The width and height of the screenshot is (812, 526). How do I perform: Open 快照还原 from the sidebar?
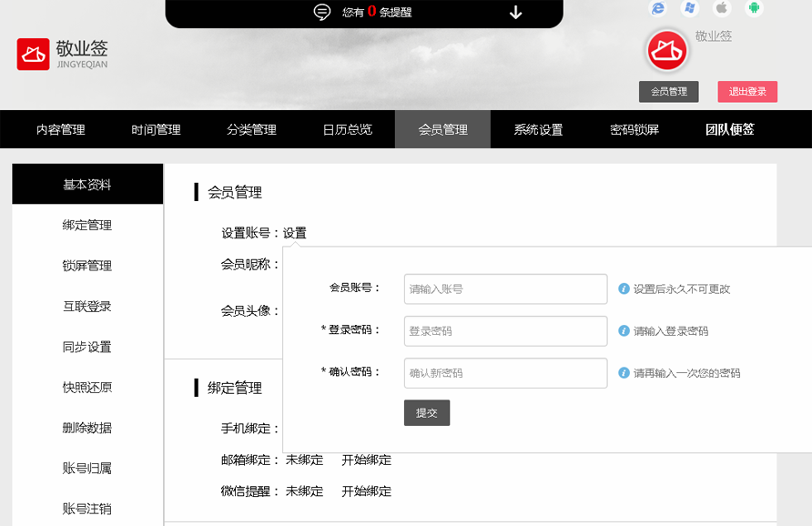(x=87, y=388)
